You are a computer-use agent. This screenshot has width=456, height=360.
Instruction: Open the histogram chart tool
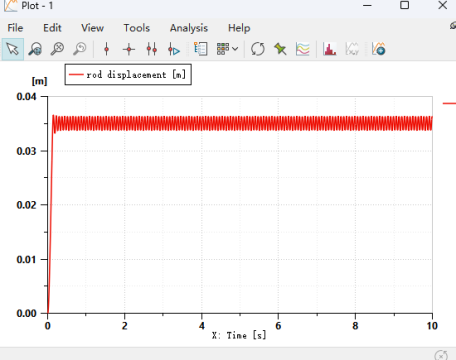coord(330,49)
